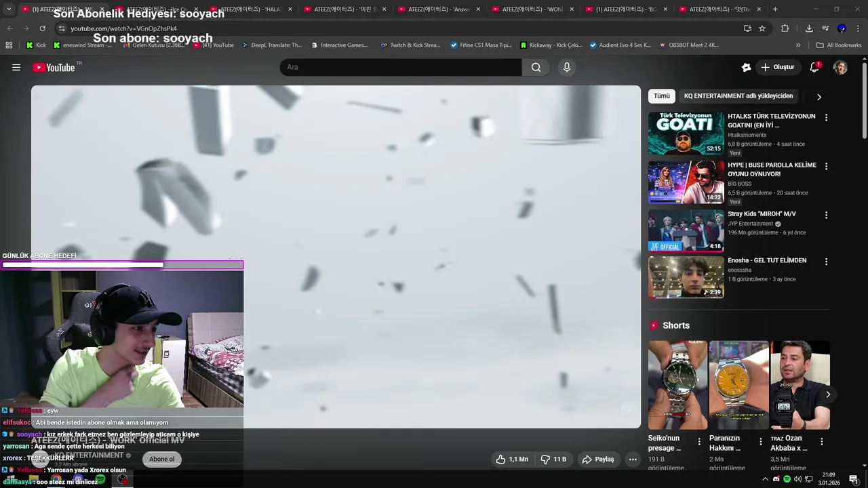The width and height of the screenshot is (868, 488).
Task: Show next Shorts arrow
Action: click(x=828, y=394)
